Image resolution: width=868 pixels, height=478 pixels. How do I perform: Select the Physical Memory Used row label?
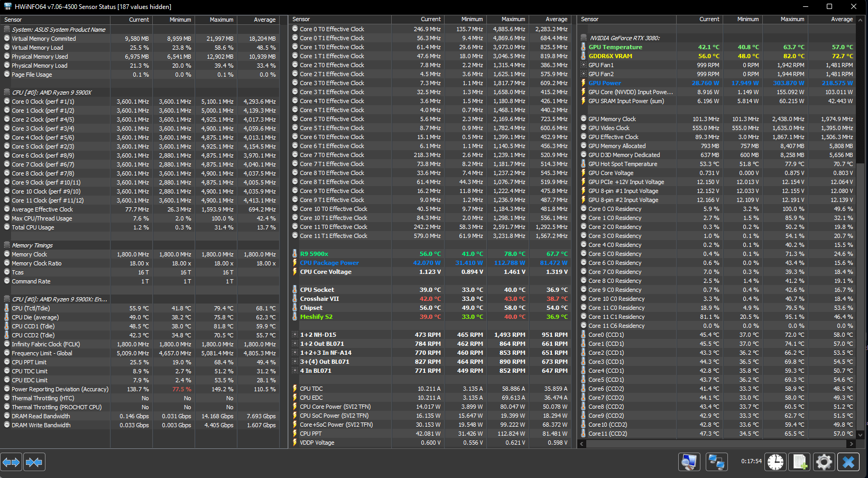pyautogui.click(x=40, y=57)
